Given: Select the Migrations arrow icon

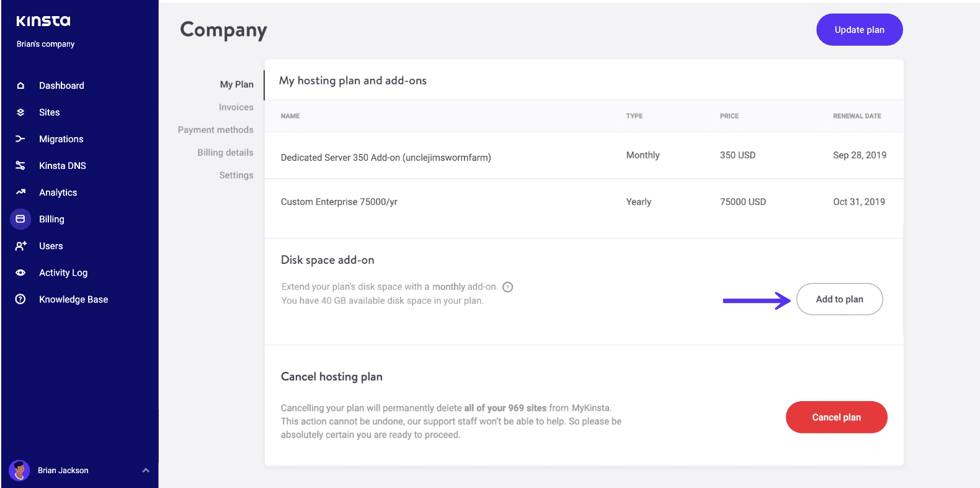Looking at the screenshot, I should (x=20, y=139).
